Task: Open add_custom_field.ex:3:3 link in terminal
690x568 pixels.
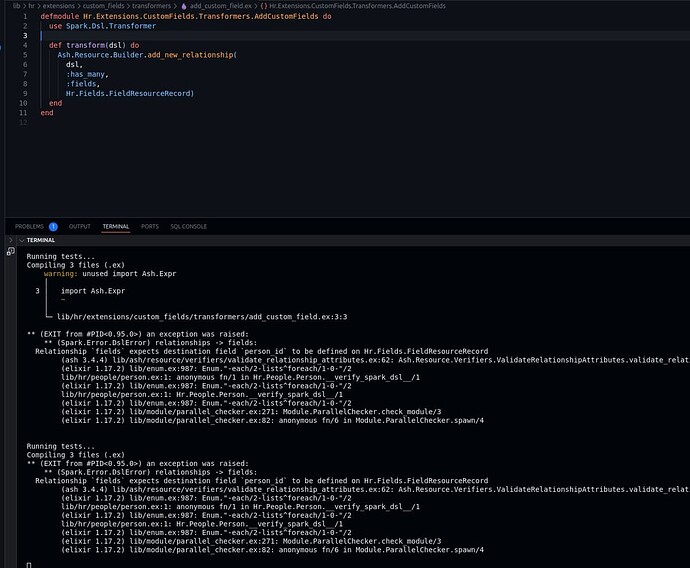Action: tap(202, 317)
